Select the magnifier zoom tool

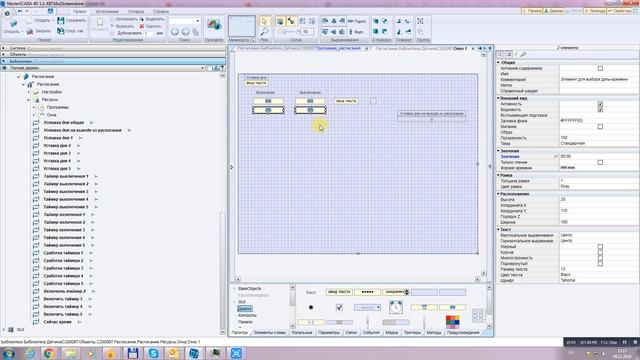tap(264, 31)
